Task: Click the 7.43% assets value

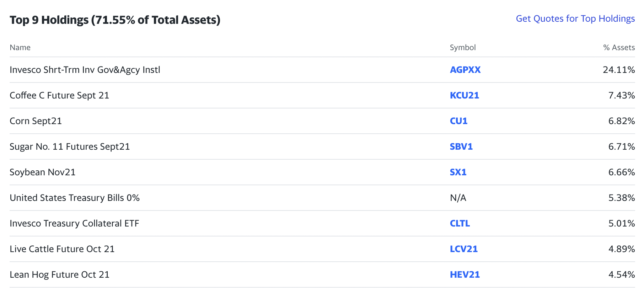Action: (622, 95)
